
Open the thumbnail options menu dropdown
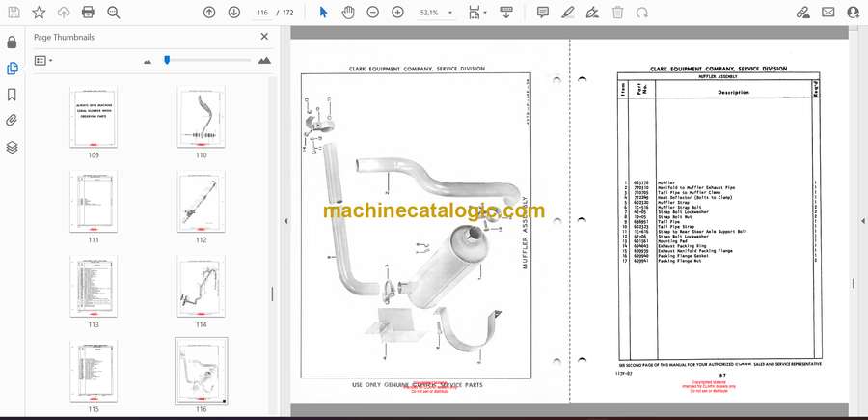click(43, 61)
